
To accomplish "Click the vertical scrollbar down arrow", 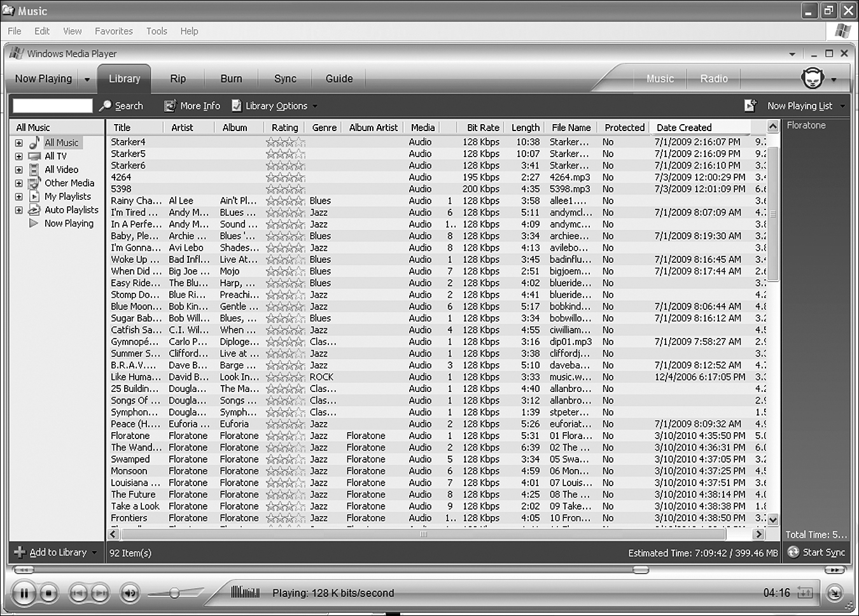I will pos(773,520).
